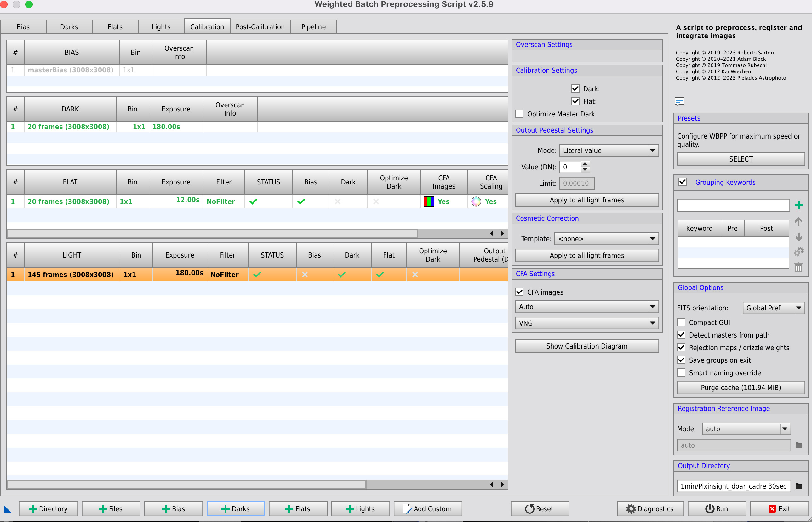Switch to the Darks tab

coord(69,27)
